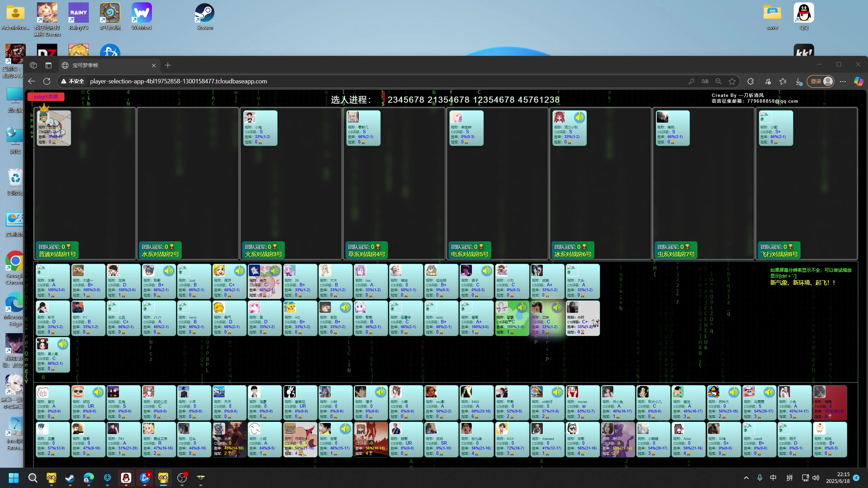
Task: Open the tab actions menu icon
Action: (48, 65)
